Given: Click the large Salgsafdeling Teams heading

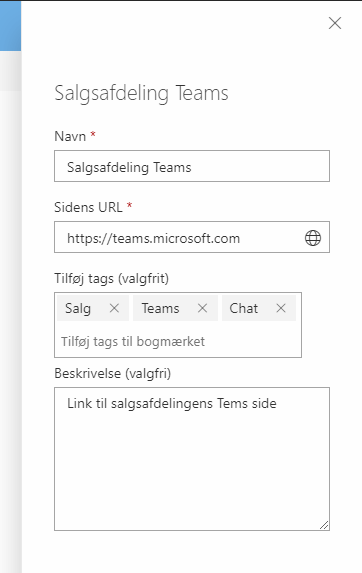Looking at the screenshot, I should tap(141, 93).
